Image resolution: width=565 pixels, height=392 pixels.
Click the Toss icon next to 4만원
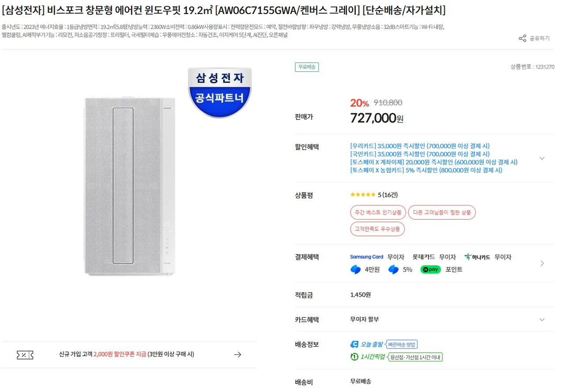click(355, 269)
